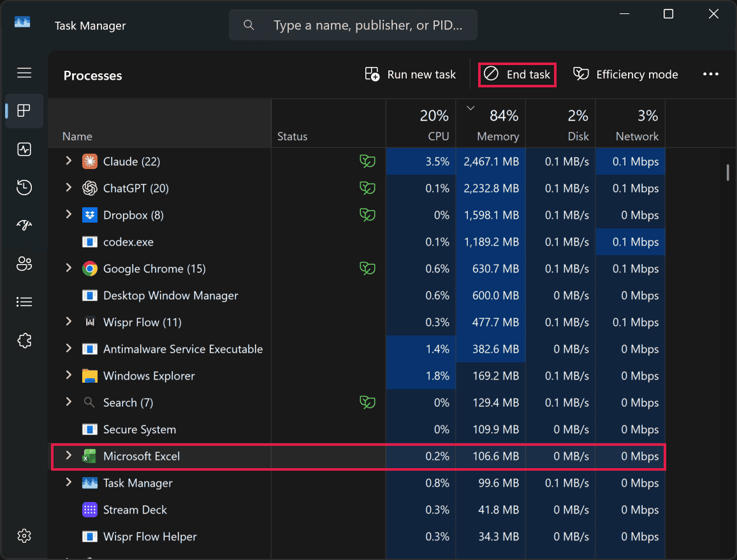Screen dimensions: 737x560
Task: Click the Task Manager app icon in title bar
Action: (x=22, y=22)
